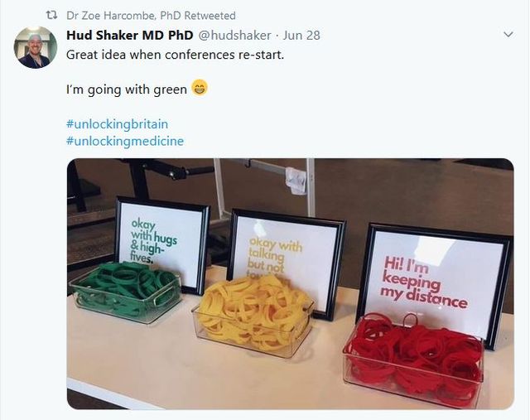Open the #unlockingbritain hashtag
530x420 pixels.
point(117,124)
